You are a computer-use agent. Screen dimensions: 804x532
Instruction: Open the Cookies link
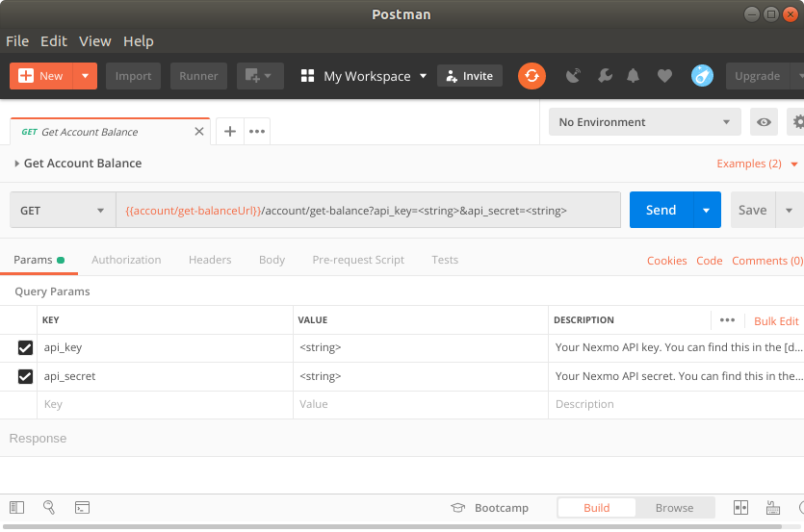click(x=666, y=261)
